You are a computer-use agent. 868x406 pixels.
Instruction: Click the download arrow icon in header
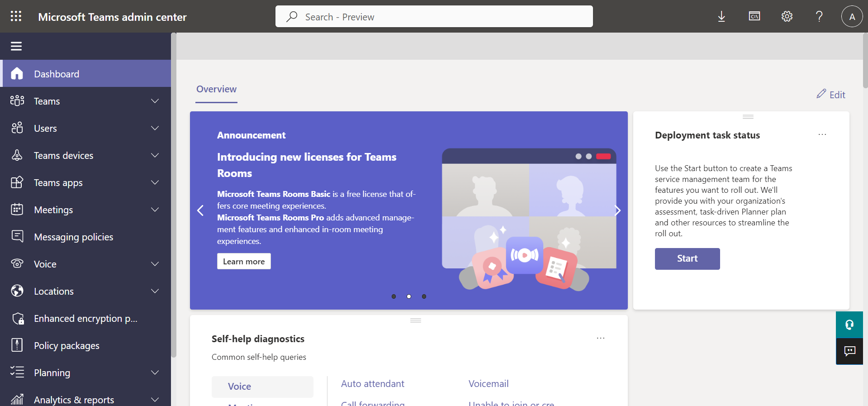pyautogui.click(x=721, y=17)
